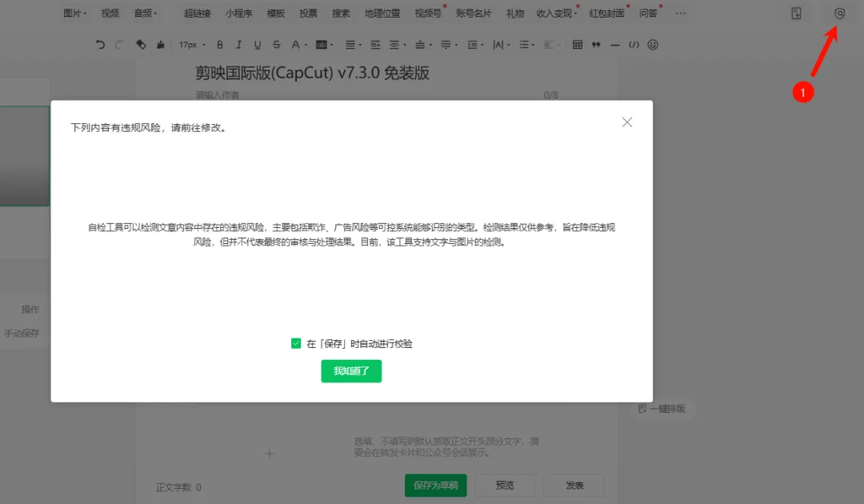
Task: Open the 小程序 insert option
Action: [238, 14]
